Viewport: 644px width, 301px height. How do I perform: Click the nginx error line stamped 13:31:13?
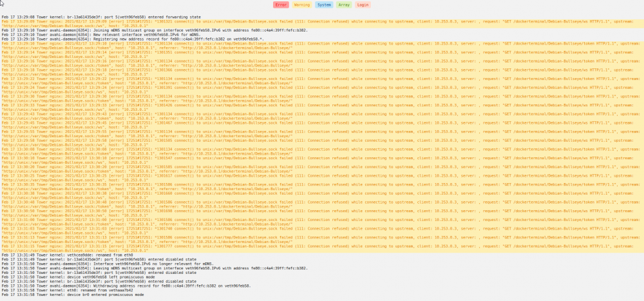(x=322, y=240)
